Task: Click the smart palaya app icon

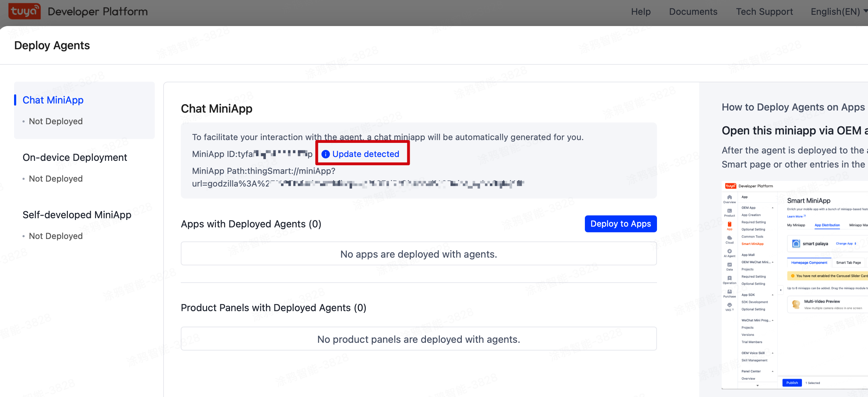Action: (x=796, y=244)
